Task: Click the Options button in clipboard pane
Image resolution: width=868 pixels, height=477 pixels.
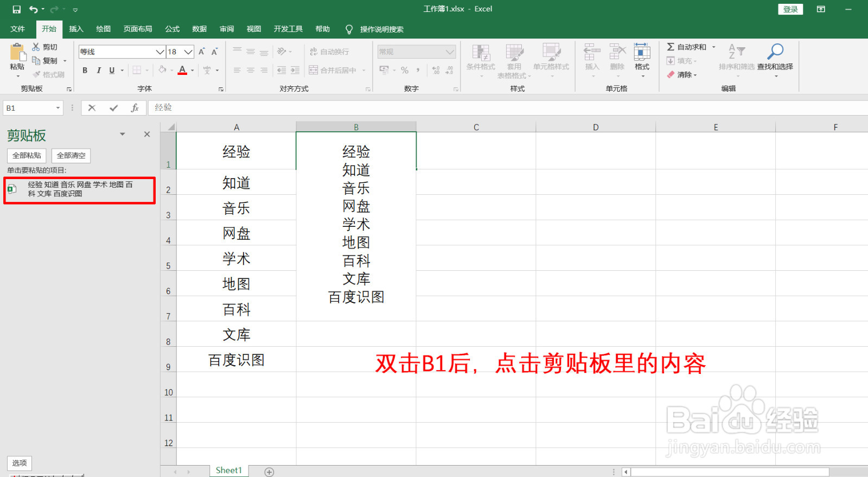Action: click(x=20, y=463)
